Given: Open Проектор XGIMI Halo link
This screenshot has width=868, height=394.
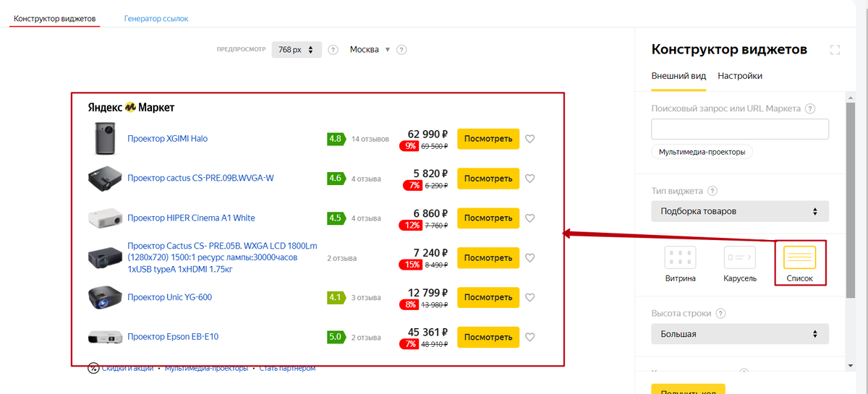Looking at the screenshot, I should pos(167,139).
